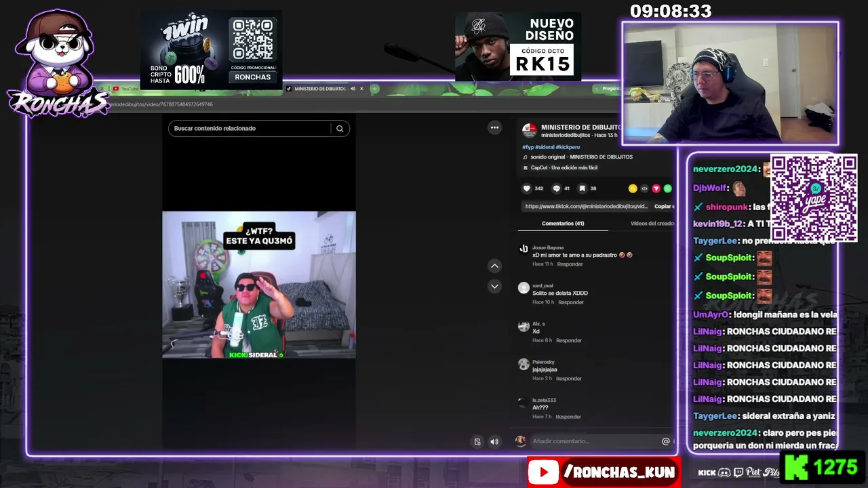The width and height of the screenshot is (868, 488).
Task: Click the embed code icon
Action: pos(644,188)
